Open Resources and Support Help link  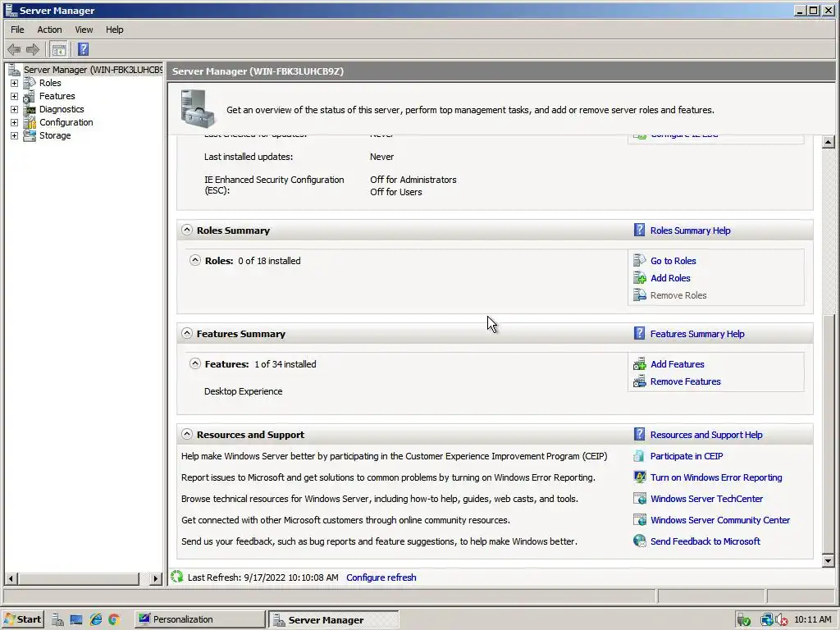706,435
